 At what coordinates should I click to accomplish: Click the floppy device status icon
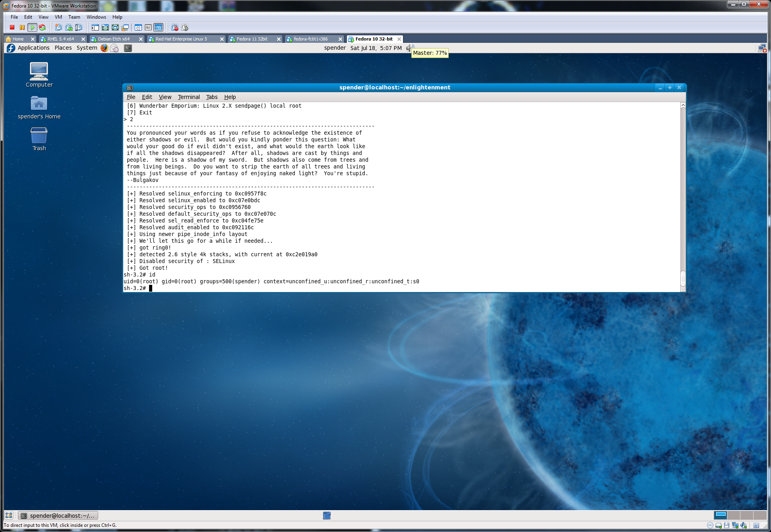(726, 525)
